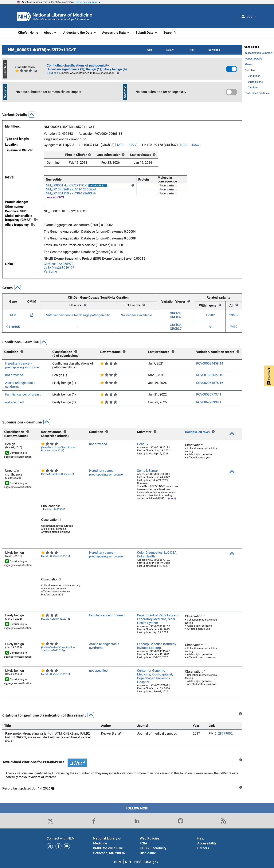Open NCBI Facebook page icon

[x=94, y=821]
